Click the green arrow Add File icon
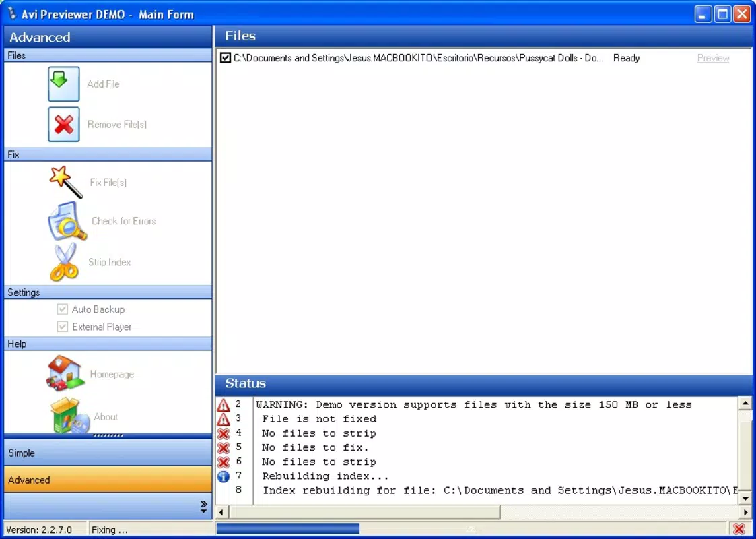 64,84
